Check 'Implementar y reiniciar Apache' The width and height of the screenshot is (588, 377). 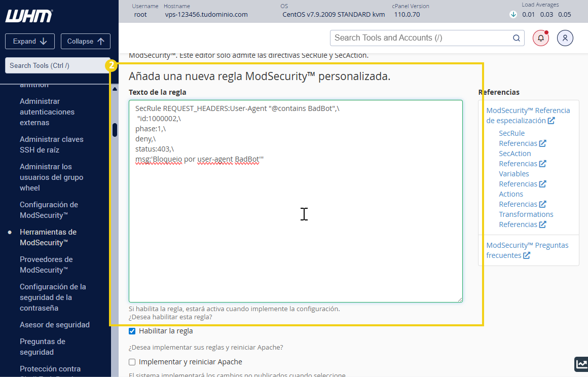pos(132,362)
